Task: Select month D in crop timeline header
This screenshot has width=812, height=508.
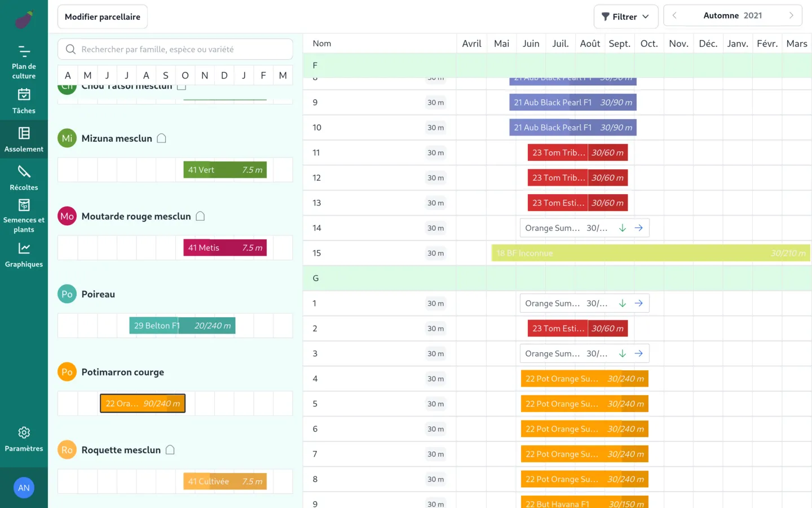Action: pos(224,75)
